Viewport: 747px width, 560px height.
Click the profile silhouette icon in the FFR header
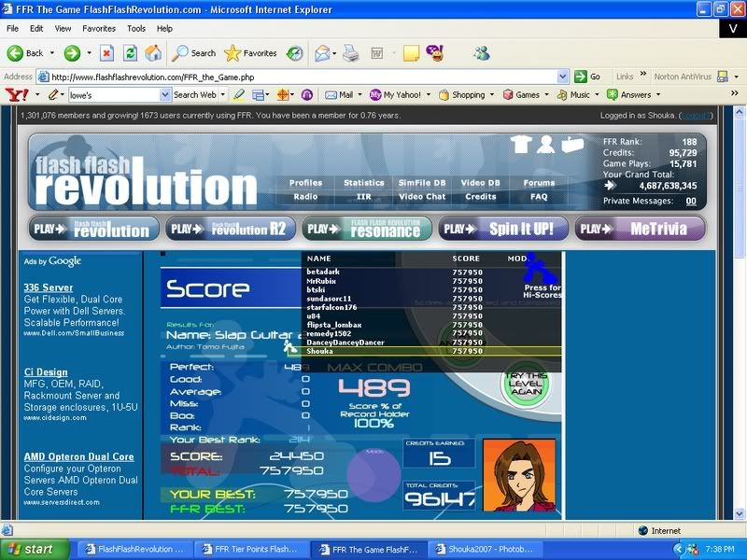point(545,145)
